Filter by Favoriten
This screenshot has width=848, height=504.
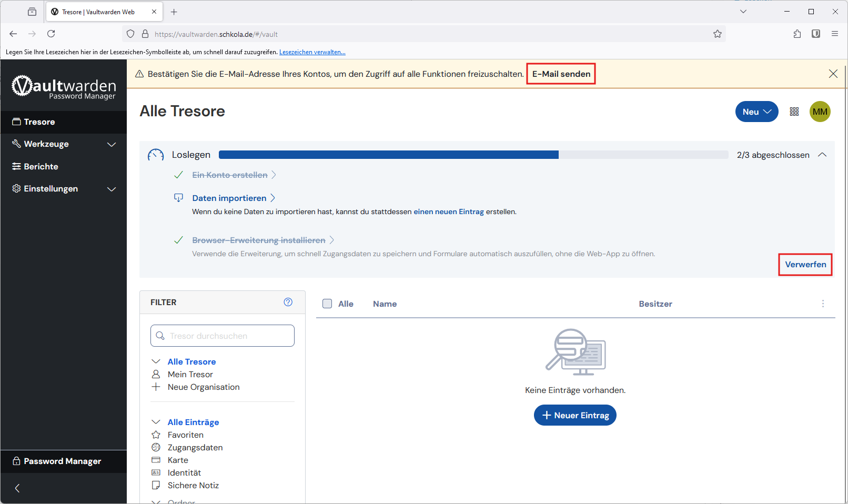coord(186,435)
